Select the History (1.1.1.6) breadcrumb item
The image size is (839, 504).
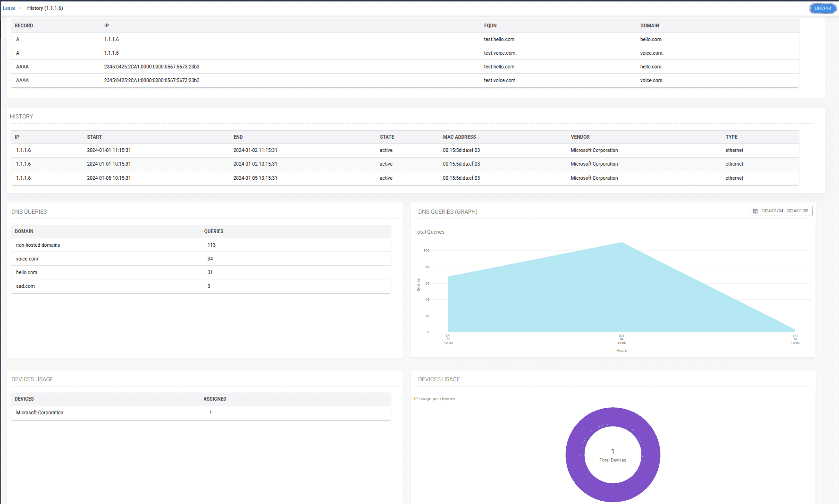click(45, 8)
